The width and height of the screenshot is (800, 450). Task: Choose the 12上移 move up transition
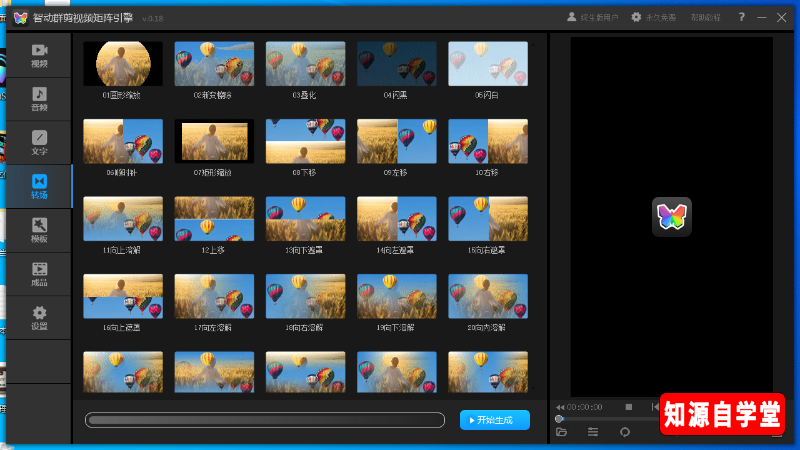pos(214,218)
